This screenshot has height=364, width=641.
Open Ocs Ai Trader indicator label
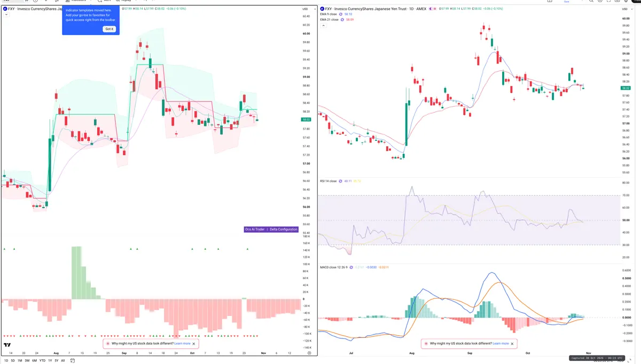[255, 230]
